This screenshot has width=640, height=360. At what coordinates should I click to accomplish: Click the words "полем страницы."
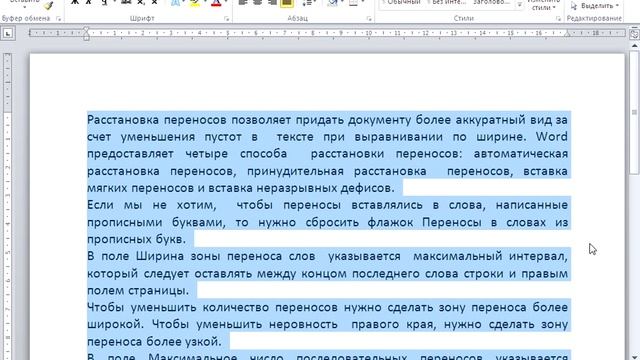[138, 291]
